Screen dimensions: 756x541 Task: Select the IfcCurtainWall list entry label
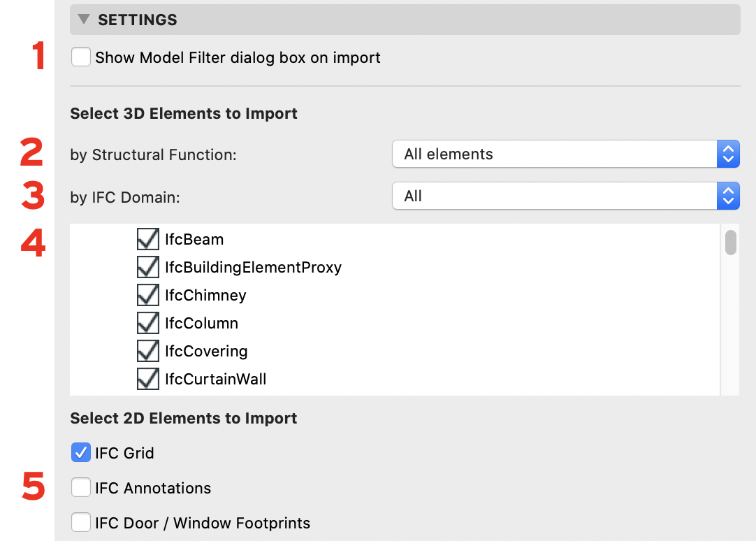point(215,379)
